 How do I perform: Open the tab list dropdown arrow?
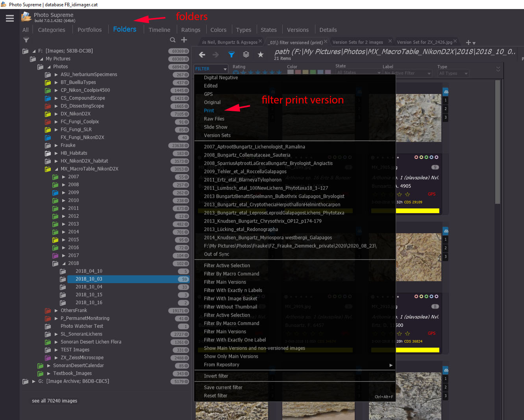pos(474,43)
